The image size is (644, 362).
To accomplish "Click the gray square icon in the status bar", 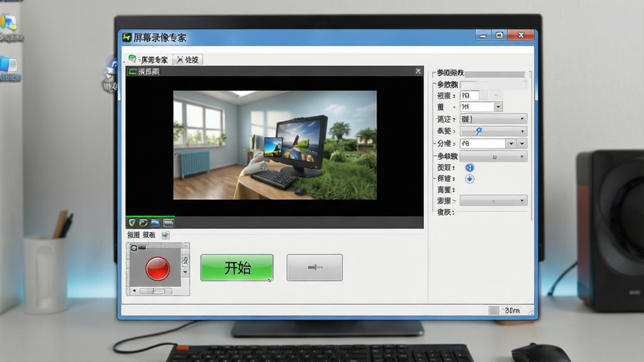I will (x=494, y=310).
